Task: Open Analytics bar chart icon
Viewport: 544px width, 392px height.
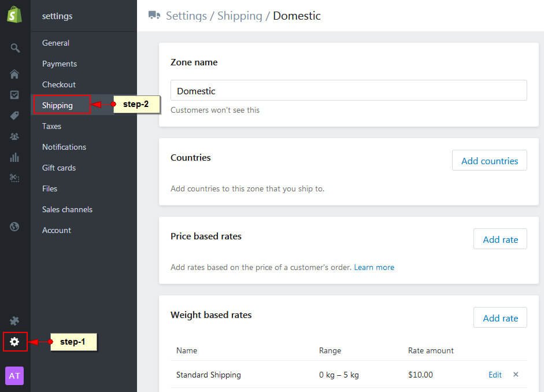Action: [x=14, y=157]
